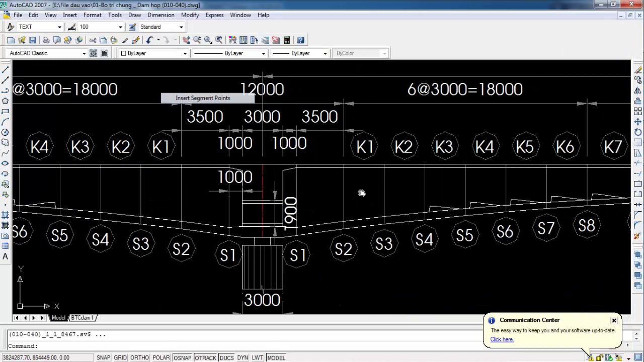The height and width of the screenshot is (362, 644).
Task: Click the New drawing icon
Action: click(11, 40)
